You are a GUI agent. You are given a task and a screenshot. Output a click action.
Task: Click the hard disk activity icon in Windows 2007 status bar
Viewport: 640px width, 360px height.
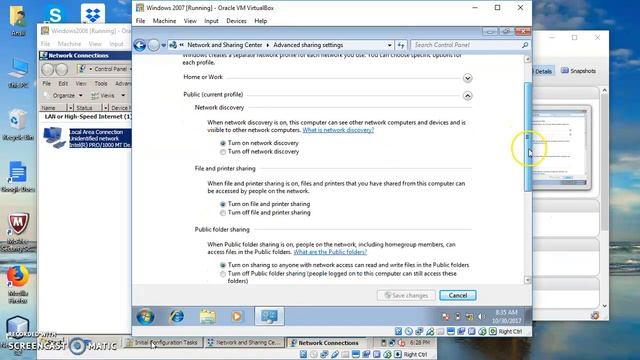[x=398, y=331]
